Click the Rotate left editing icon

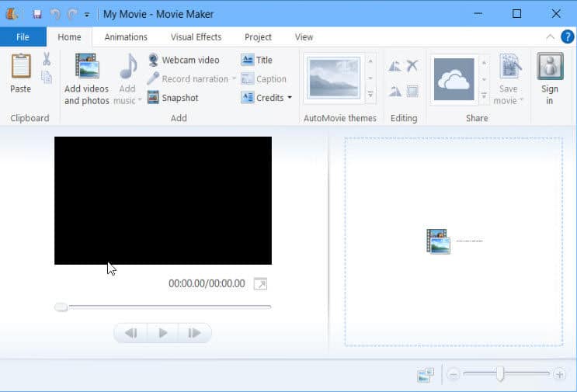click(395, 66)
